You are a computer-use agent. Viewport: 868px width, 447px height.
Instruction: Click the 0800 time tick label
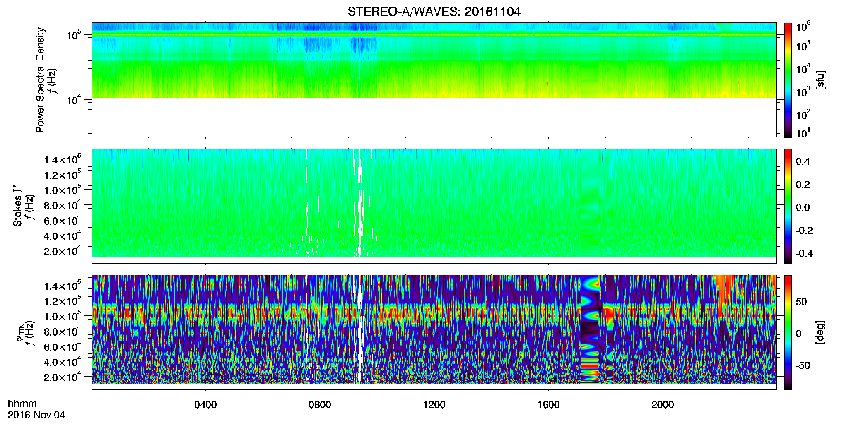coord(320,405)
